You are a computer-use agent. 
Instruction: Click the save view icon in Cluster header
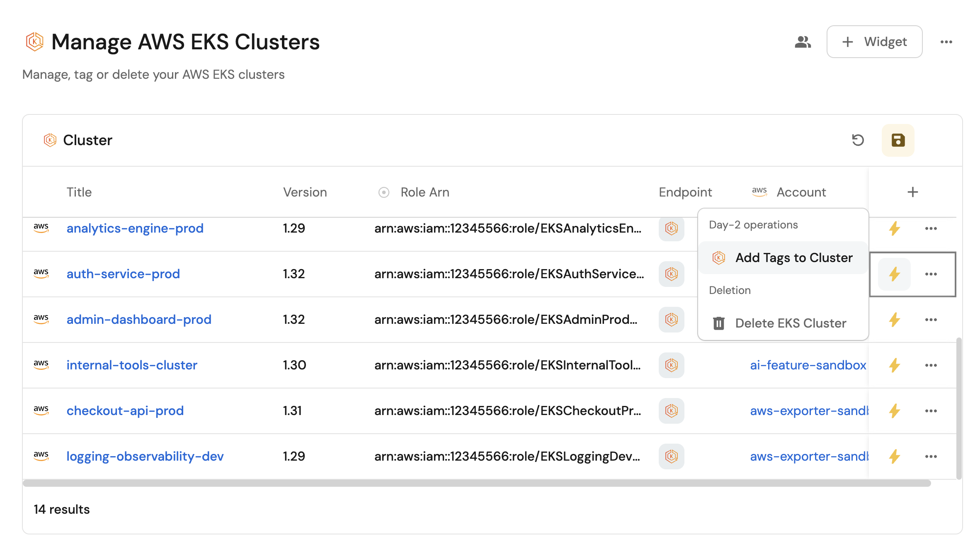click(x=898, y=140)
